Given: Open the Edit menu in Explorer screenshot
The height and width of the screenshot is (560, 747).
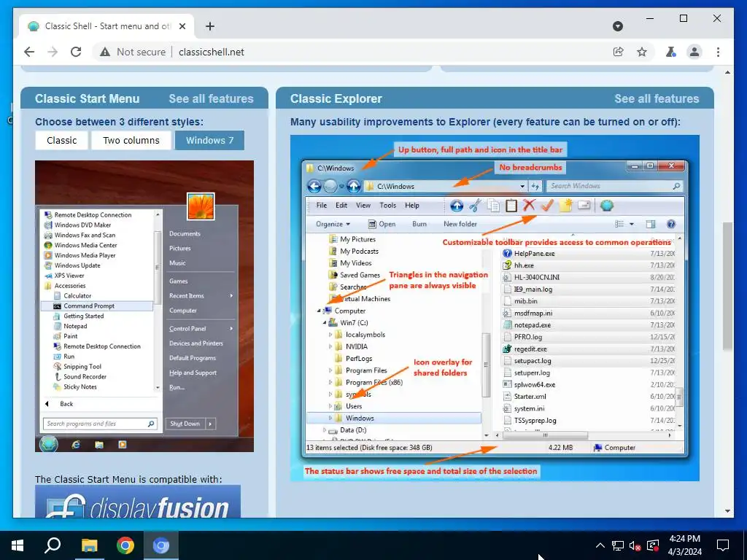Looking at the screenshot, I should point(341,205).
